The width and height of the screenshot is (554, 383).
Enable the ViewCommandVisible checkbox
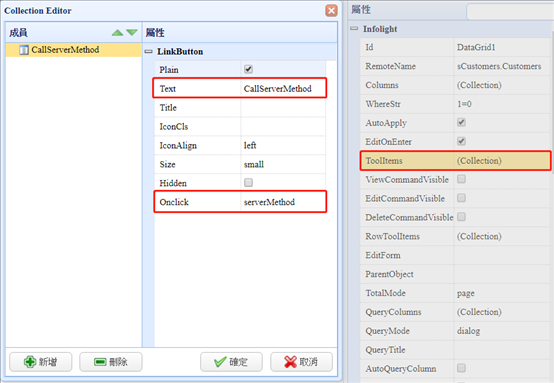click(461, 179)
